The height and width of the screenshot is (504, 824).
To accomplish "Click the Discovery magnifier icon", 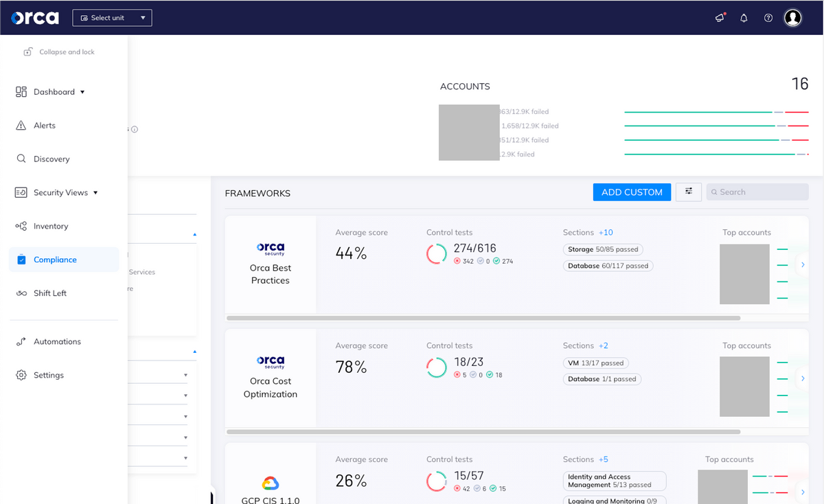I will pyautogui.click(x=21, y=159).
